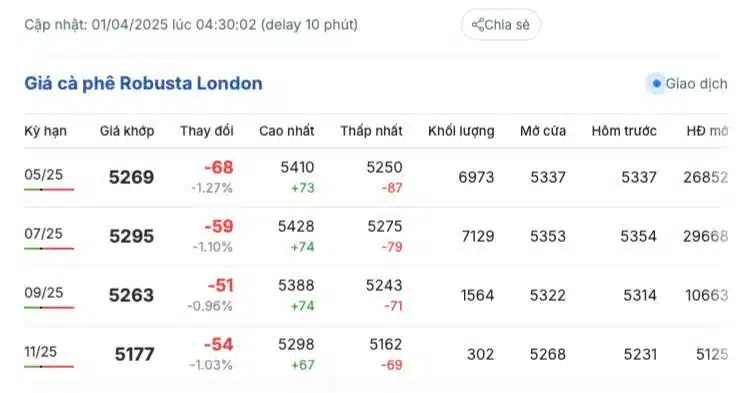Click the Thay đổi column header
The image size is (747, 393).
tap(207, 131)
